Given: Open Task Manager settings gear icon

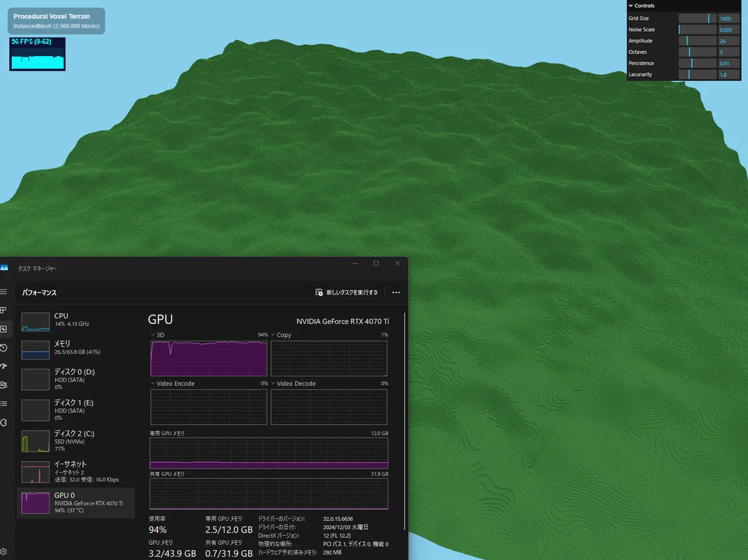Looking at the screenshot, I should pyautogui.click(x=4, y=551).
